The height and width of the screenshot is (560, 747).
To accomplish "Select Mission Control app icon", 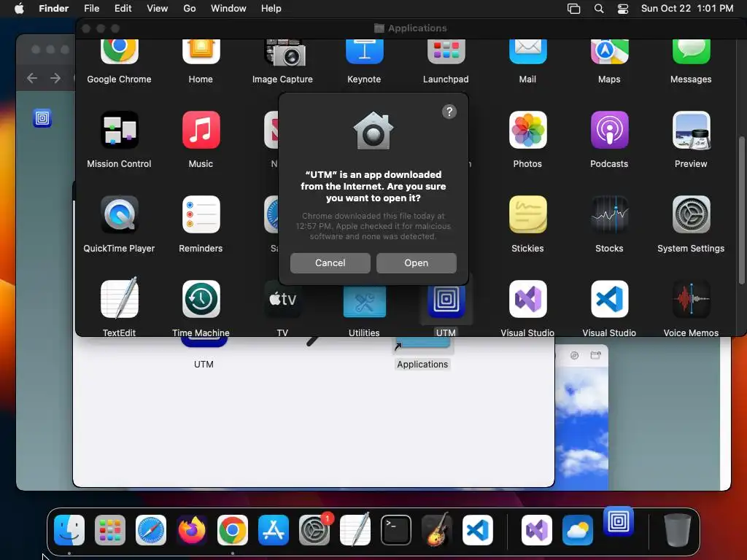I will [119, 130].
